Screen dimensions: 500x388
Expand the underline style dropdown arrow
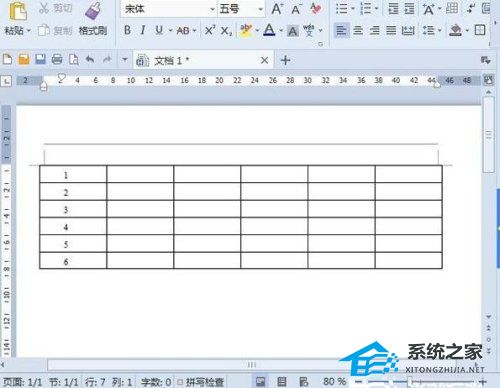pos(170,31)
